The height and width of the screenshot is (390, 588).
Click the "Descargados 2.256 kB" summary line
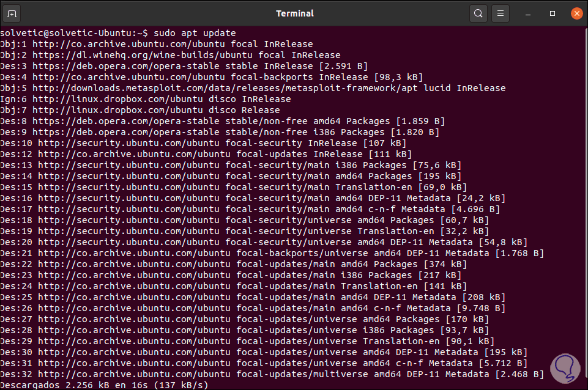(x=104, y=385)
